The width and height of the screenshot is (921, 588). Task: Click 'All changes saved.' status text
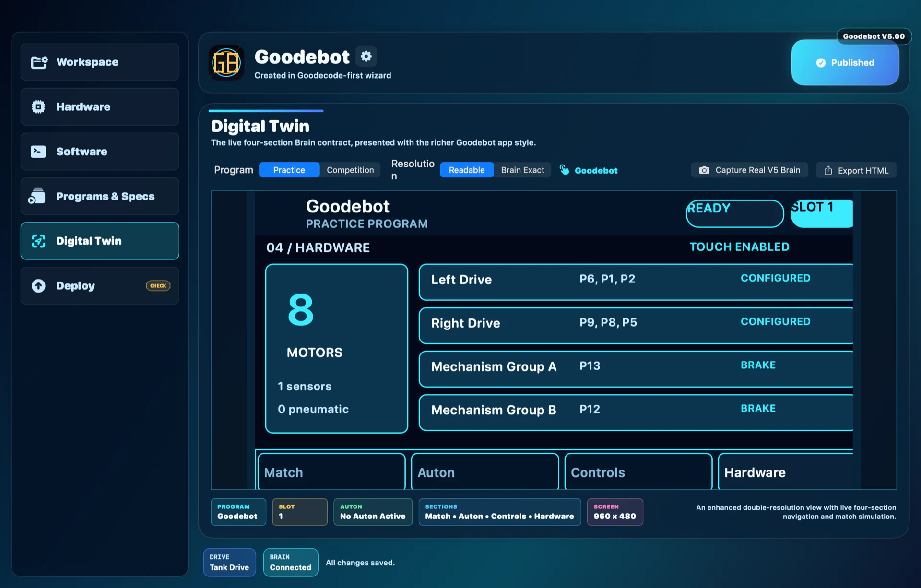point(360,563)
